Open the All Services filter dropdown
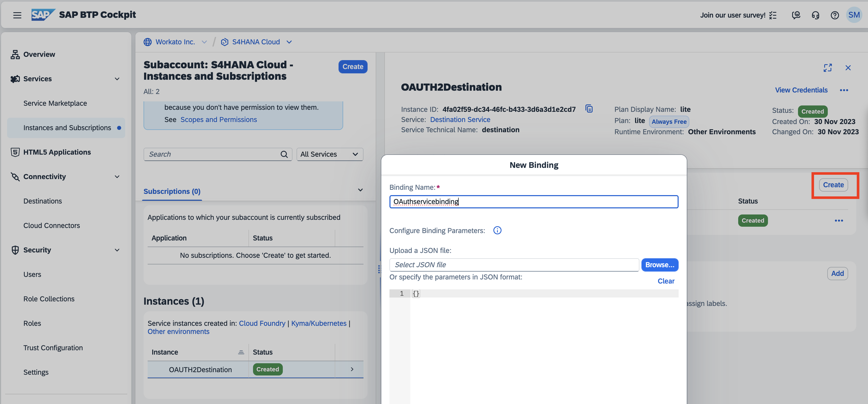The width and height of the screenshot is (868, 404). pyautogui.click(x=330, y=154)
